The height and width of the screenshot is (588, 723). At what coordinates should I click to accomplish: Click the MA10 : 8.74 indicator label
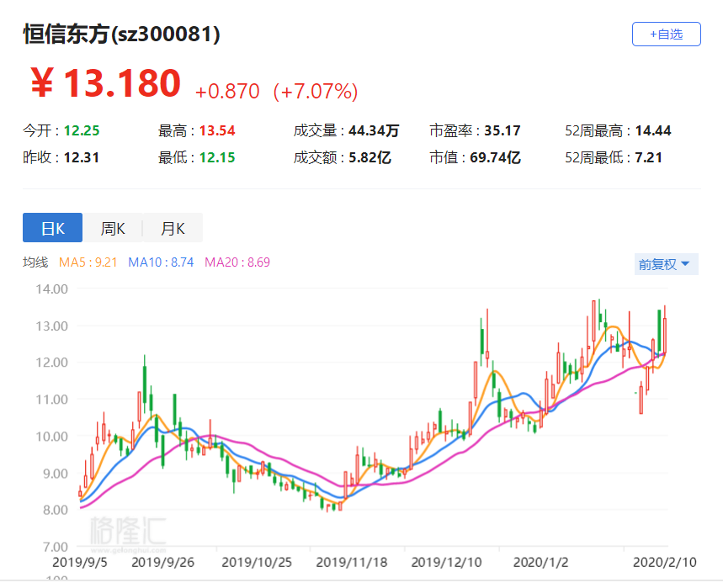[161, 262]
